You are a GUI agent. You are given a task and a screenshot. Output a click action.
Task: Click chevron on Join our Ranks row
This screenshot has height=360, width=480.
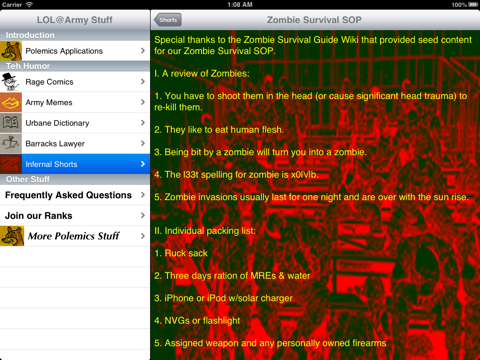pyautogui.click(x=143, y=216)
